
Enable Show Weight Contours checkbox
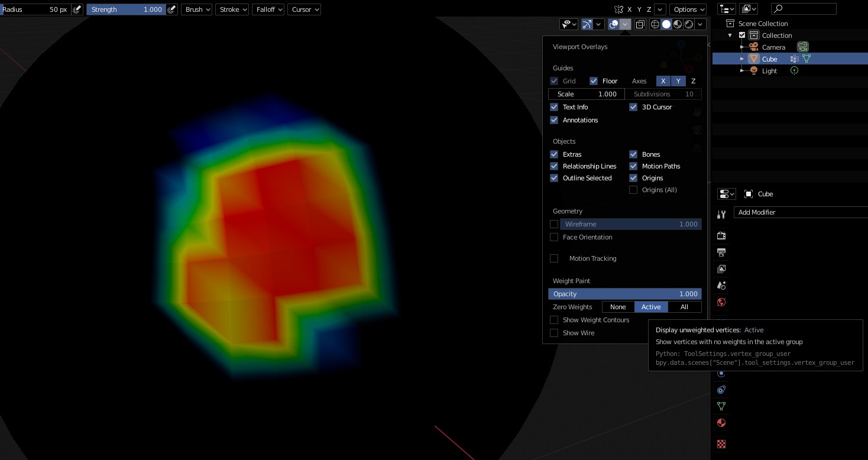(554, 320)
